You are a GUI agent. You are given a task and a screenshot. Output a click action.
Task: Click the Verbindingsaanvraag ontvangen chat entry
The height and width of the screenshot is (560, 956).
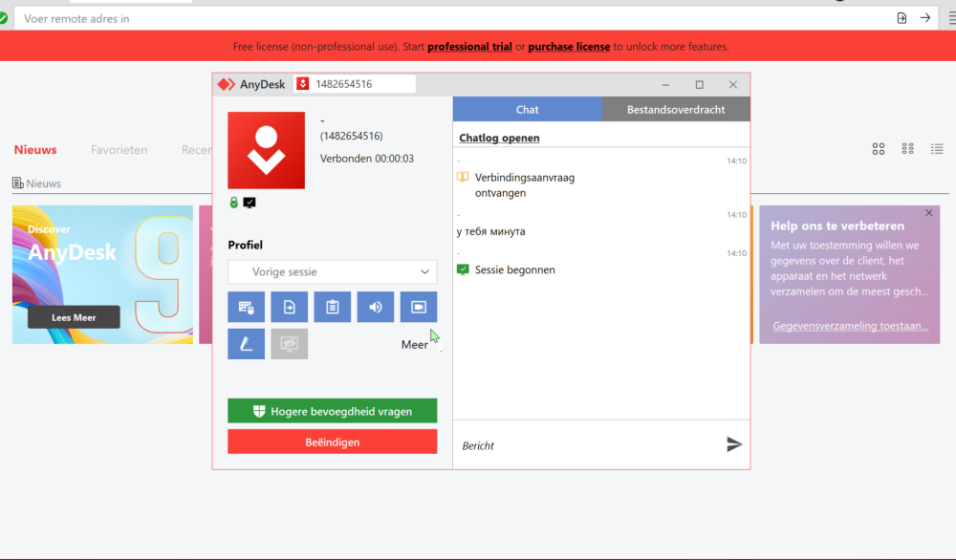click(524, 185)
